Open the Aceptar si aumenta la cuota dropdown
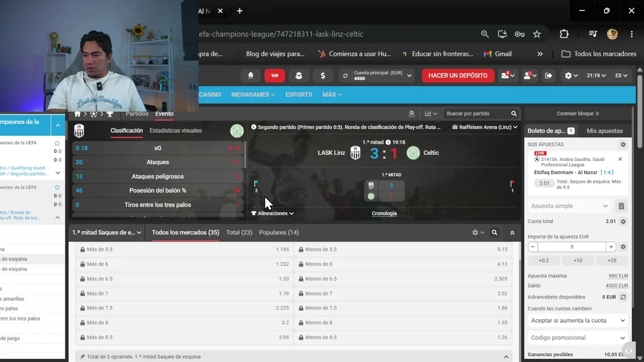This screenshot has width=644, height=362. [x=578, y=321]
